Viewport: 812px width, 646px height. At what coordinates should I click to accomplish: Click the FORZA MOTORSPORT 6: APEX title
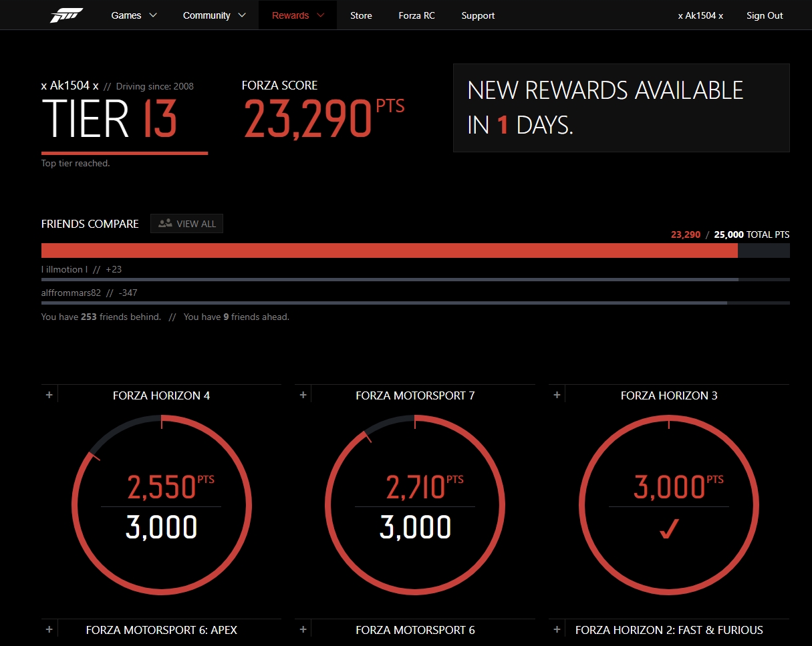tap(162, 630)
